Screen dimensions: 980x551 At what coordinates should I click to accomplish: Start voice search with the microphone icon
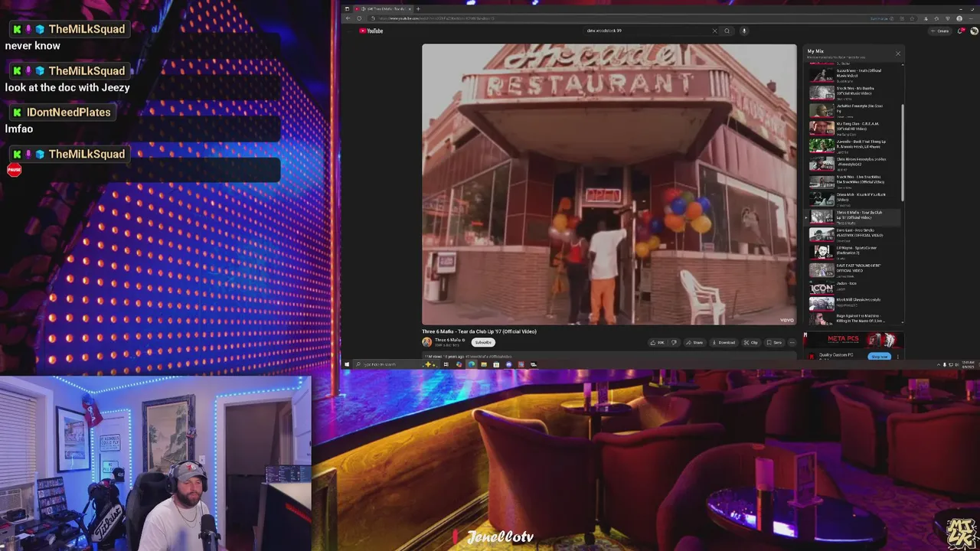pyautogui.click(x=743, y=31)
